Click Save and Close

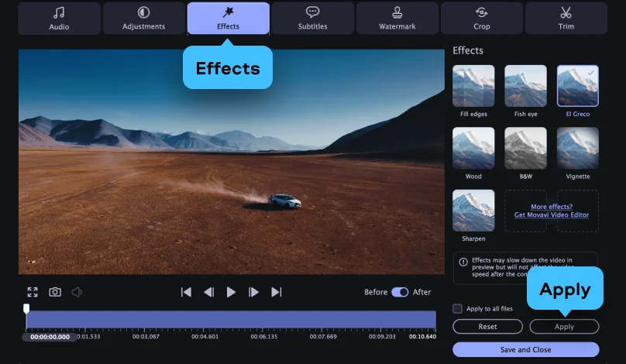point(526,349)
